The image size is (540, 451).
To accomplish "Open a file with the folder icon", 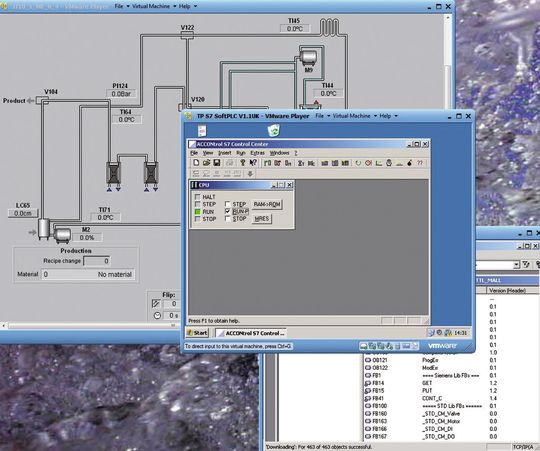I will pyautogui.click(x=206, y=163).
